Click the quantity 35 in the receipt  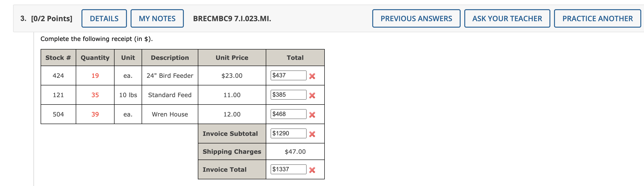click(95, 95)
